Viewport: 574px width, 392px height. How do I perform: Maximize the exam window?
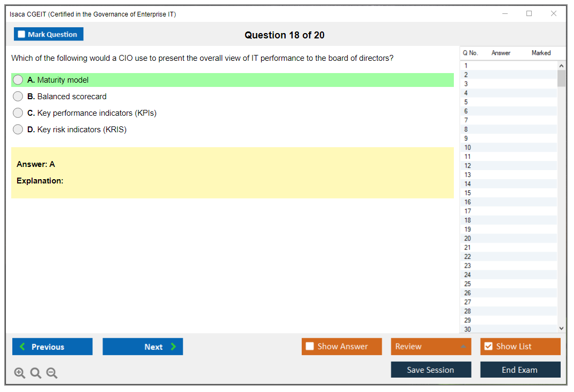(529, 14)
